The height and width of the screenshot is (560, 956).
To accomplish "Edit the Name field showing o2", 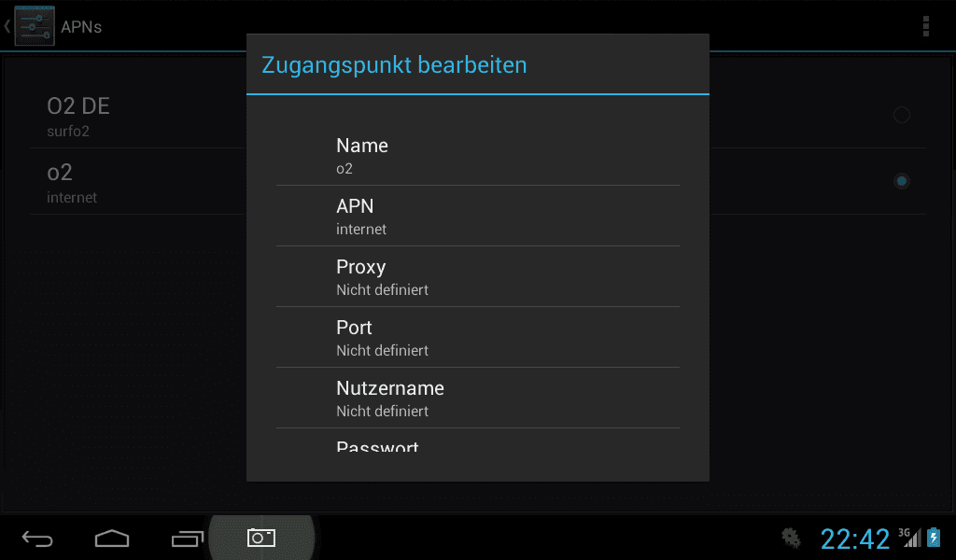I will 477,155.
